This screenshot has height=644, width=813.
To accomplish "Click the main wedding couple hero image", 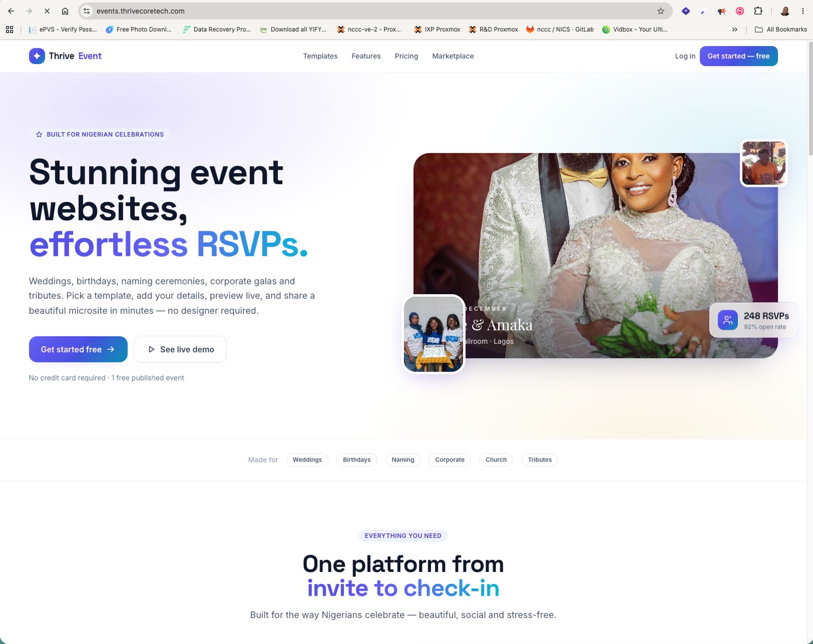I will [x=596, y=255].
